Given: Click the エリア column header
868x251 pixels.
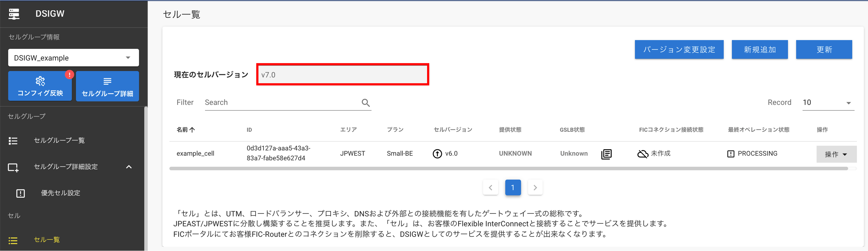Looking at the screenshot, I should tap(348, 129).
